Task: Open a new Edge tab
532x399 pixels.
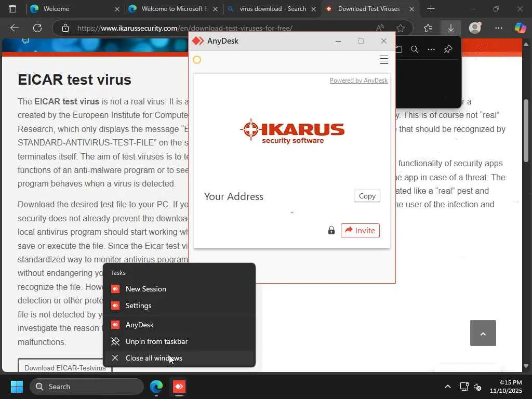Action: [x=431, y=9]
